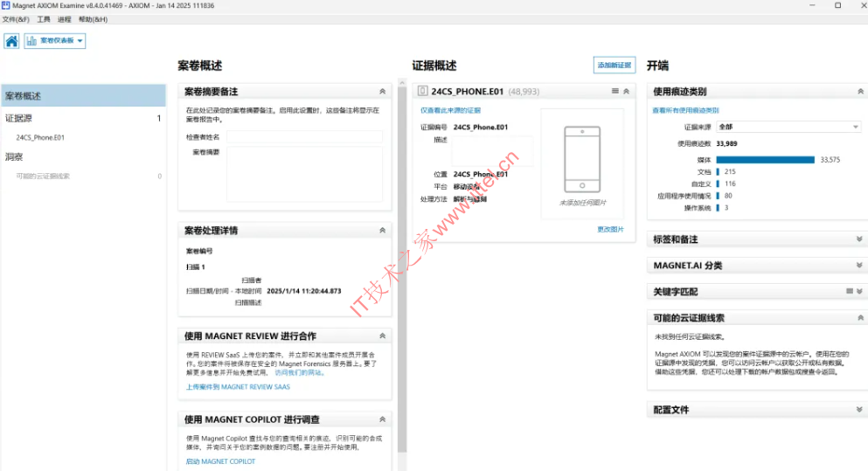Open the 24CS_PHONE.E01 card hamburger menu

click(x=615, y=91)
